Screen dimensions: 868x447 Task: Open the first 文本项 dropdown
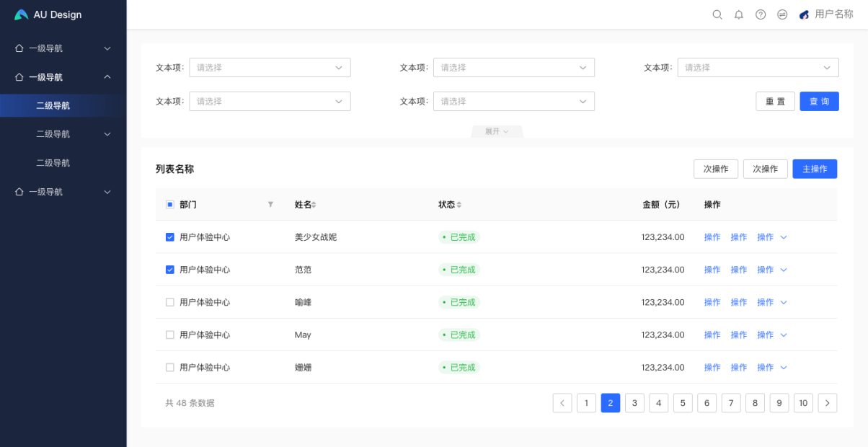(x=270, y=68)
